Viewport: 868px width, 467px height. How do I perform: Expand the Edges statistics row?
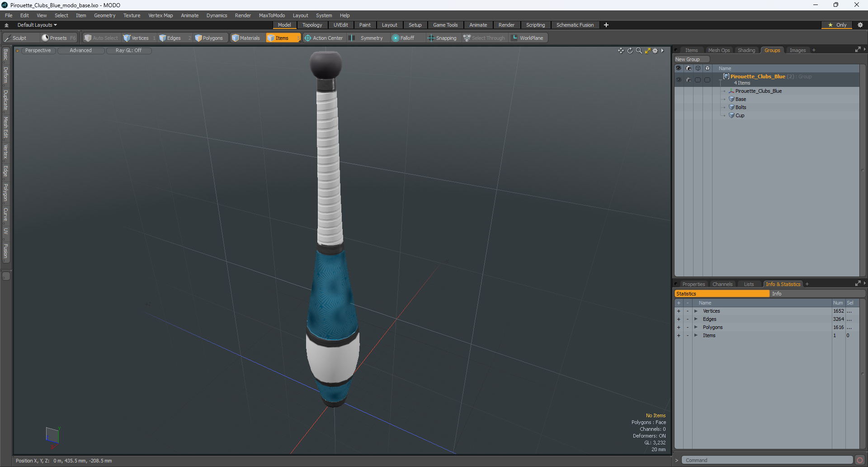696,319
